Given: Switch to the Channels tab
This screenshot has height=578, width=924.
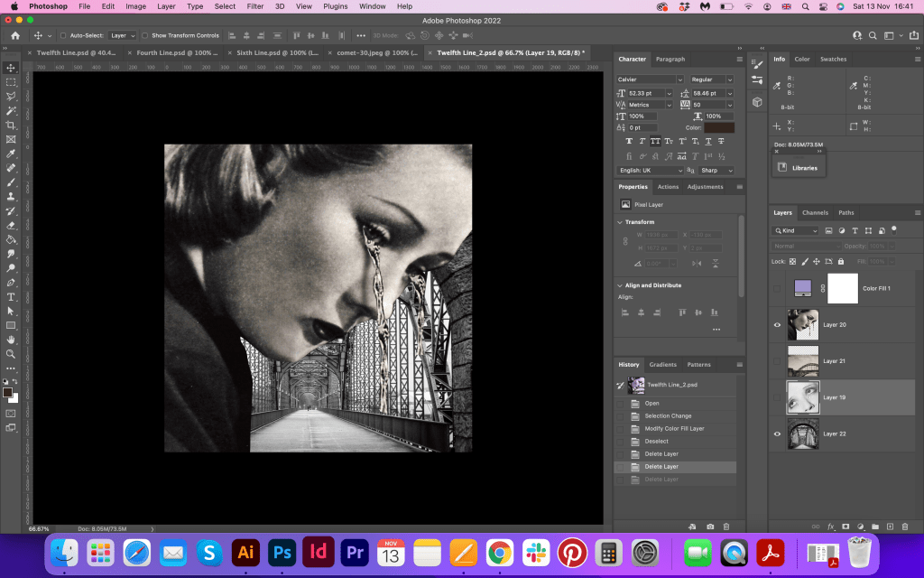Looking at the screenshot, I should [815, 212].
